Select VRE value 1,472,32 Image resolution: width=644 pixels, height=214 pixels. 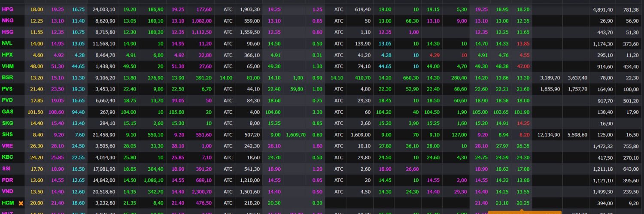603,146
